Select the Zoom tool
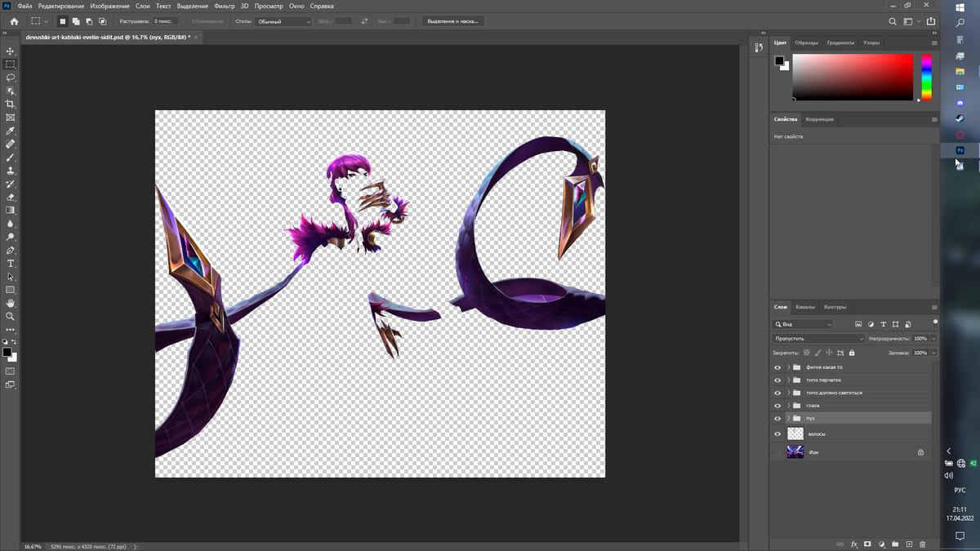This screenshot has width=980, height=551. [x=11, y=316]
